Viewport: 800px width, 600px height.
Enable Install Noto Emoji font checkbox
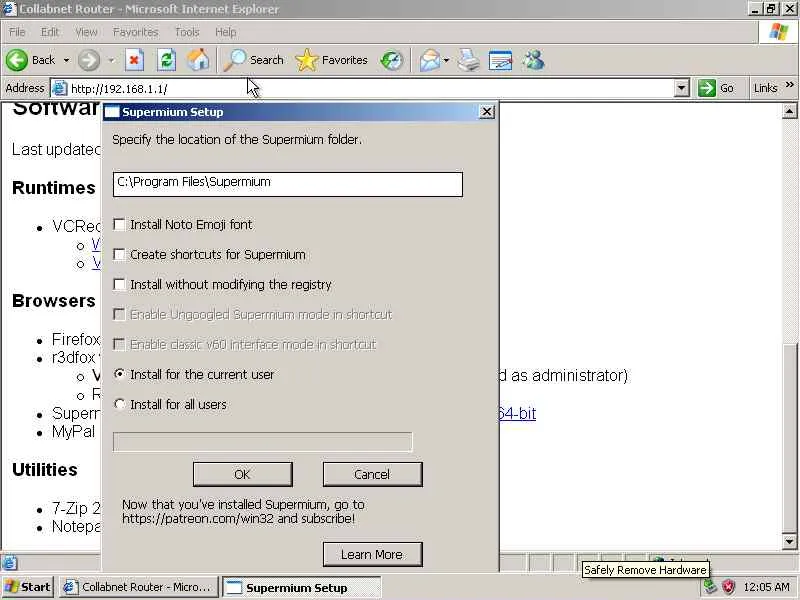coord(119,224)
